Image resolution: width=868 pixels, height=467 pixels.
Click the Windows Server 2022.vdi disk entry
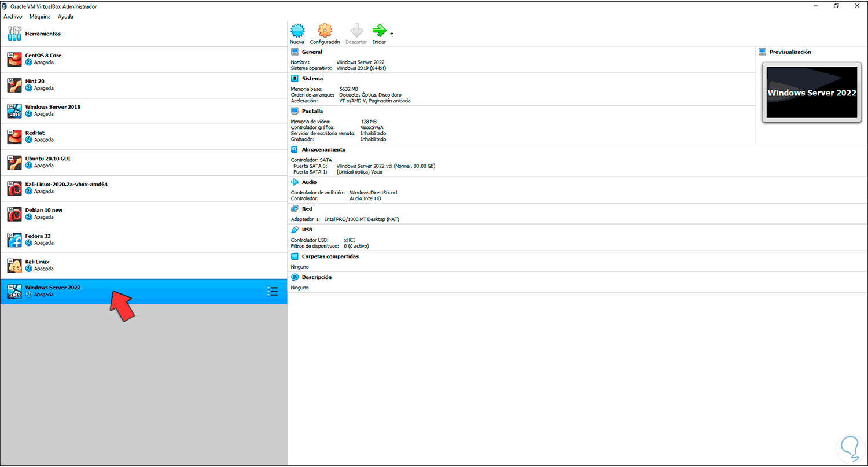point(386,166)
